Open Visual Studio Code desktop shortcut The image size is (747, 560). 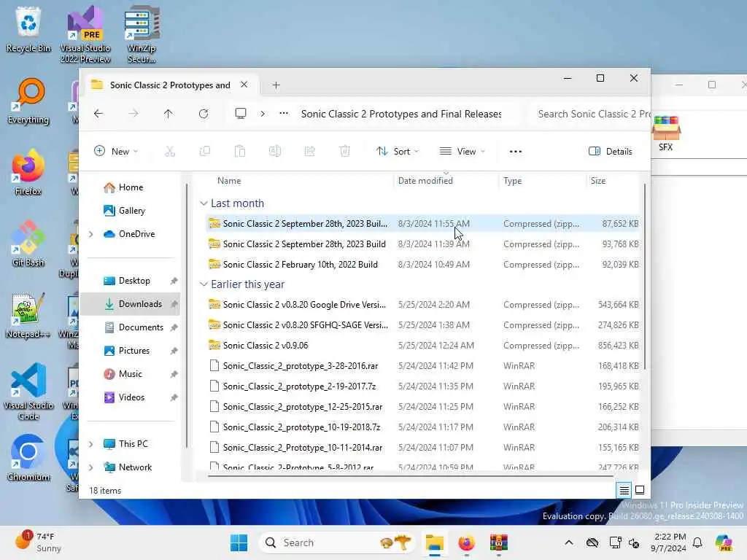click(28, 392)
